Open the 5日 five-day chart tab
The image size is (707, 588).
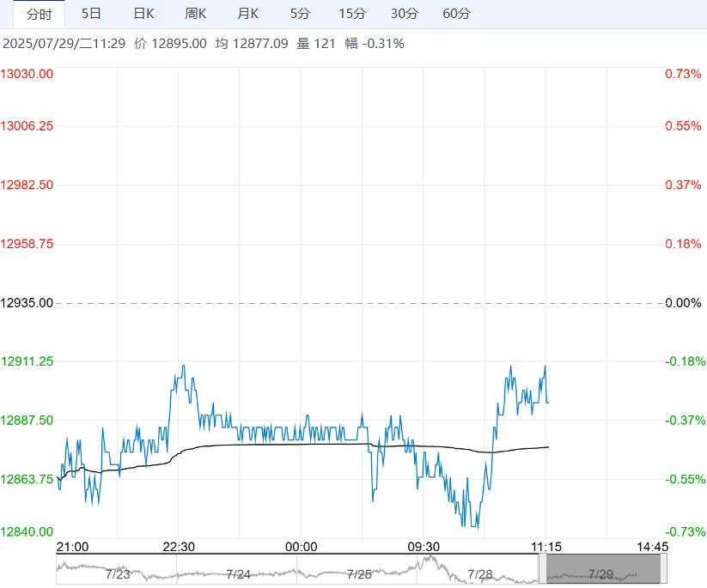[x=90, y=14]
